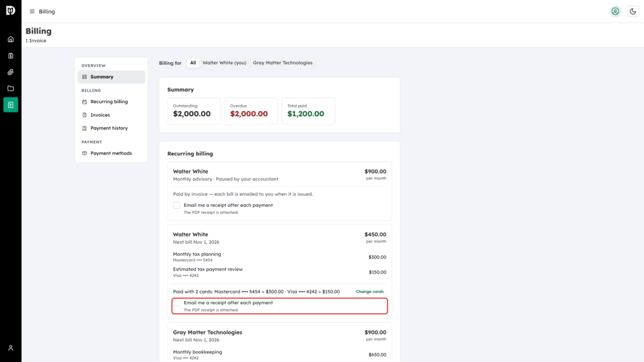644x362 pixels.
Task: Click the 'Paid with 2 cards' summary text
Action: [x=257, y=292]
